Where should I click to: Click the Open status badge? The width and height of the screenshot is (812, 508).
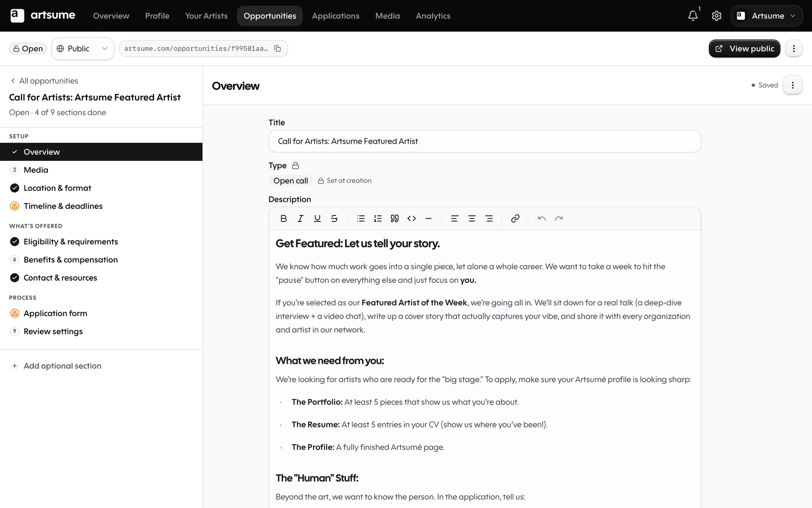28,49
